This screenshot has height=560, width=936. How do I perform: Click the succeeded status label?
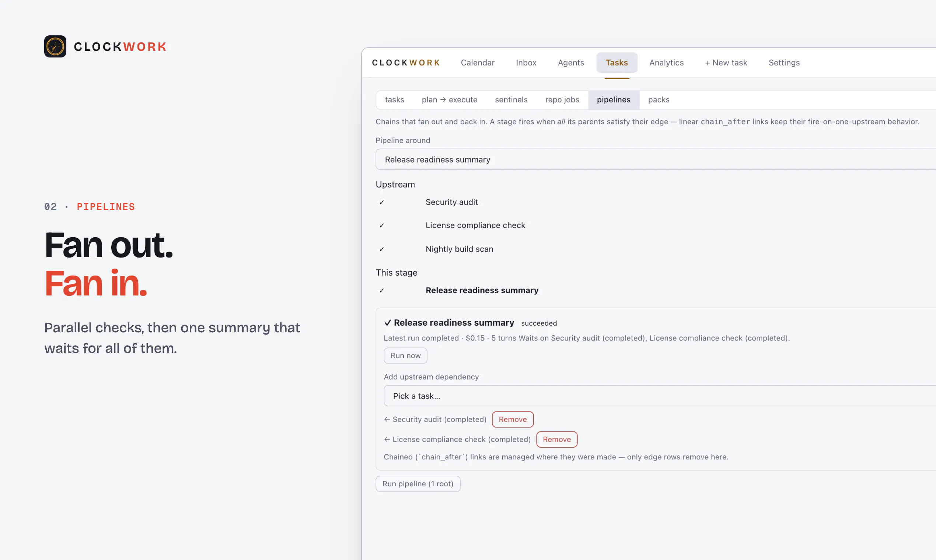[539, 323]
